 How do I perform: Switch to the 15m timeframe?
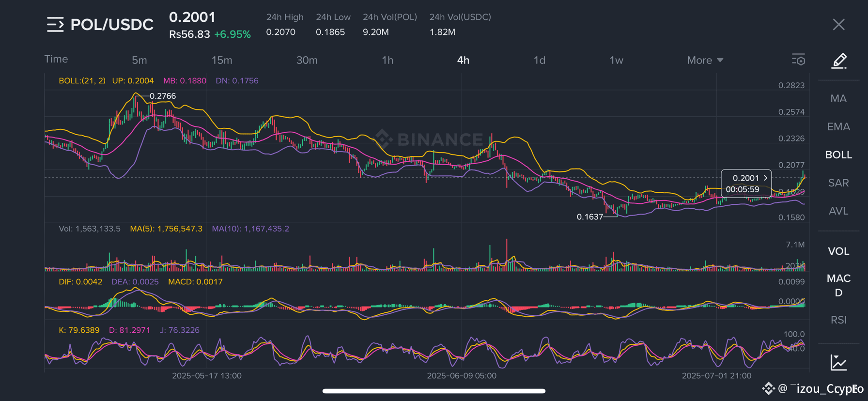222,60
